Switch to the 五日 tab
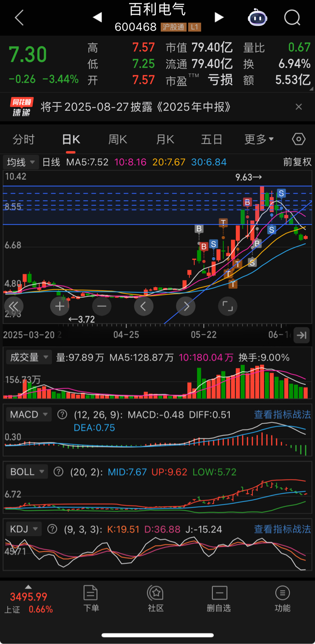The width and height of the screenshot is (315, 644). point(212,139)
